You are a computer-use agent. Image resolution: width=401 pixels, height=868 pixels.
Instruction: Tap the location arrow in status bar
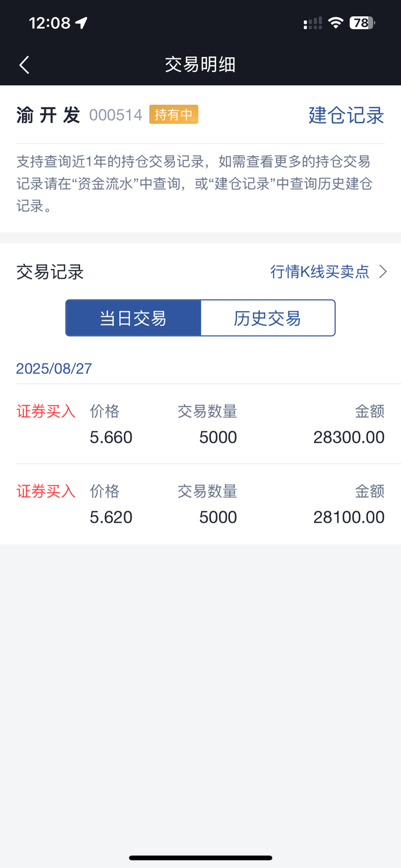pos(82,23)
